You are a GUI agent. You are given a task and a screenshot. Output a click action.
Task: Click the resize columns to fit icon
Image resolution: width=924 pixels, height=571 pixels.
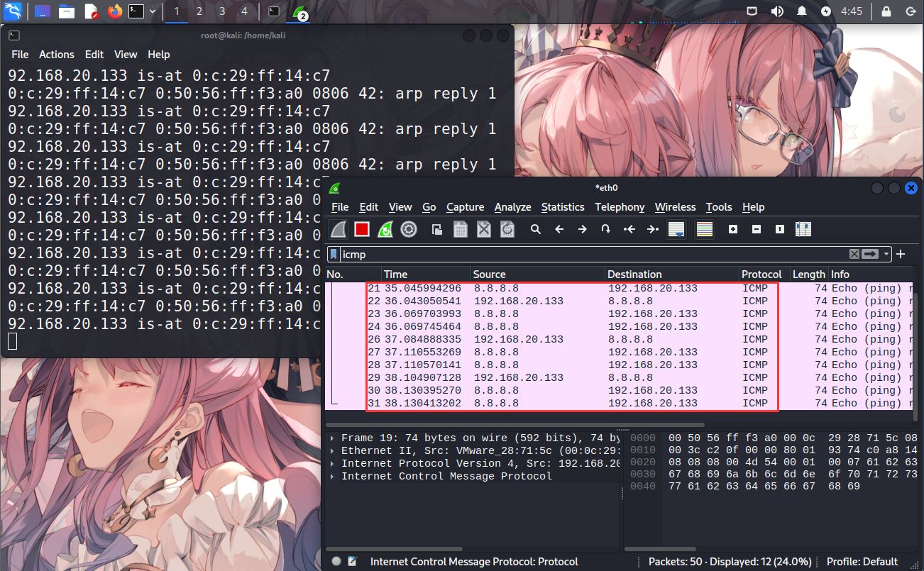click(x=803, y=229)
